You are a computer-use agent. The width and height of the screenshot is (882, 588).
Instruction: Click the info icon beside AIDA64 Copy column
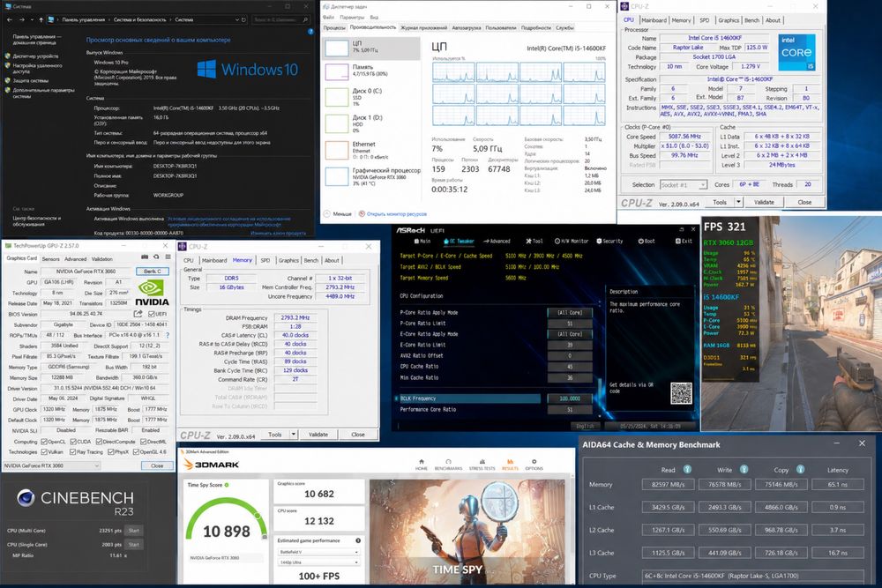[x=800, y=469]
